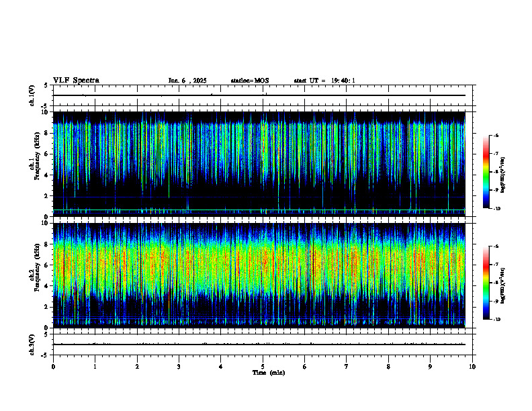Click the ch.2 spectrogram colorbar
Screen dimensions: 532x411
coord(486,283)
